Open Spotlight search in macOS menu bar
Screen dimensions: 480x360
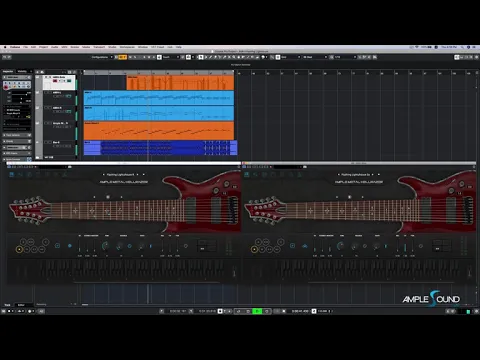(x=463, y=47)
